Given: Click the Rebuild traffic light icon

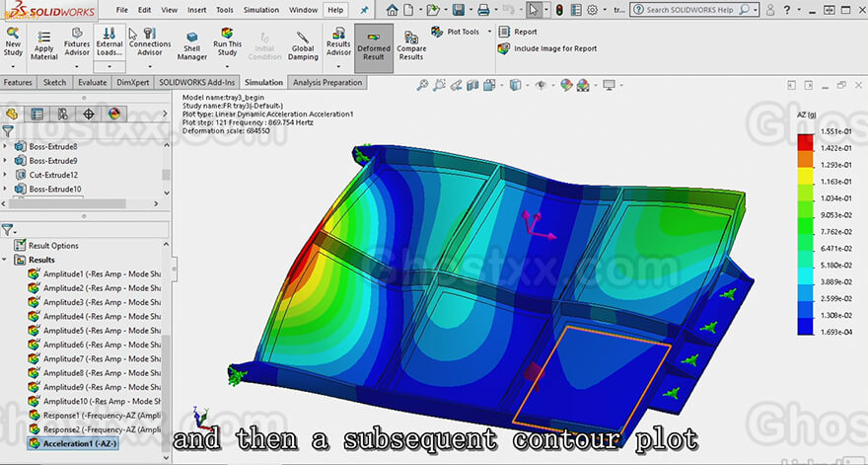Looking at the screenshot, I should click(559, 10).
